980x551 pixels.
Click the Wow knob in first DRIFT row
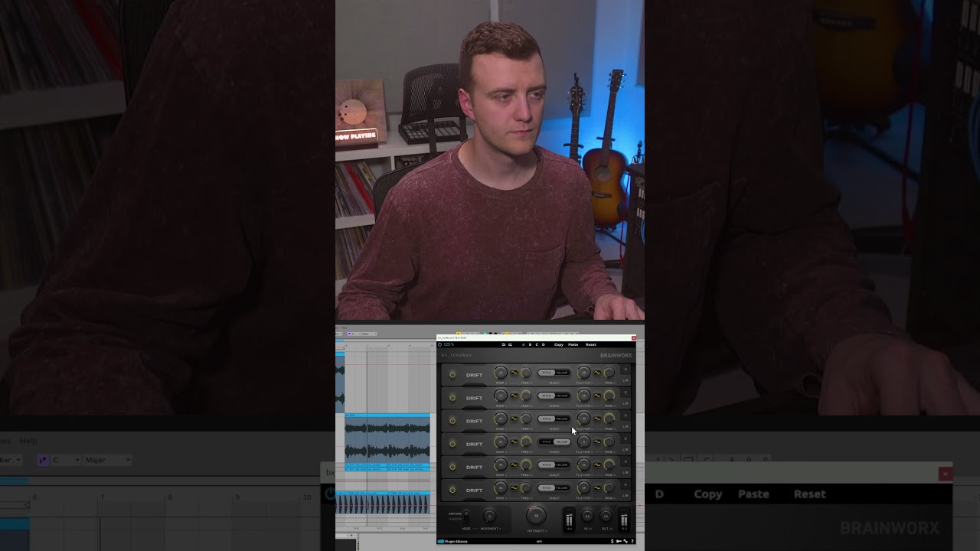[501, 372]
